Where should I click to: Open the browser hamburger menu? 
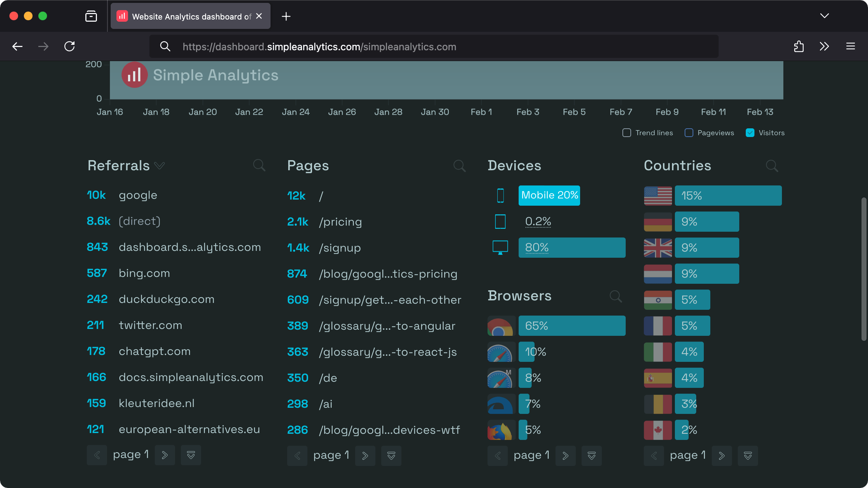coord(851,46)
